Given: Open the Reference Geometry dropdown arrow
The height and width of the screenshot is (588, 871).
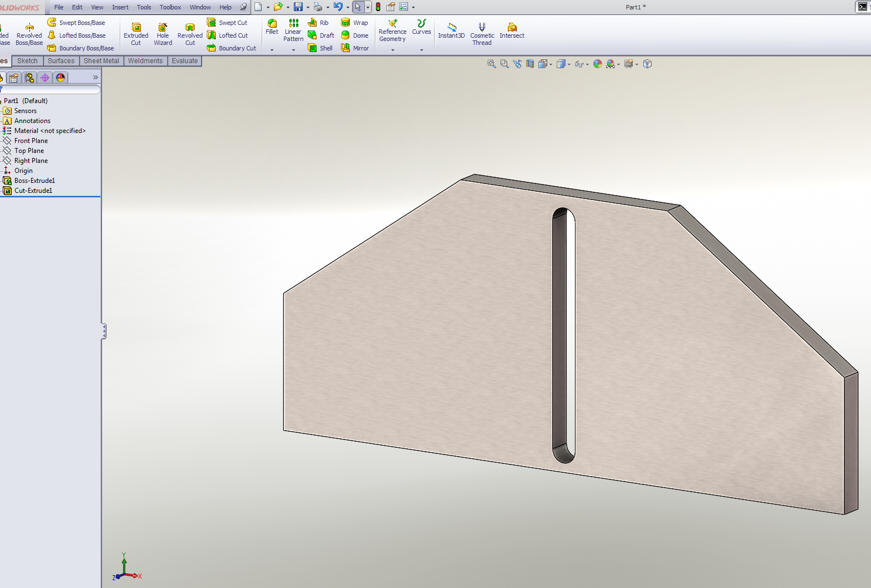Looking at the screenshot, I should (393, 50).
